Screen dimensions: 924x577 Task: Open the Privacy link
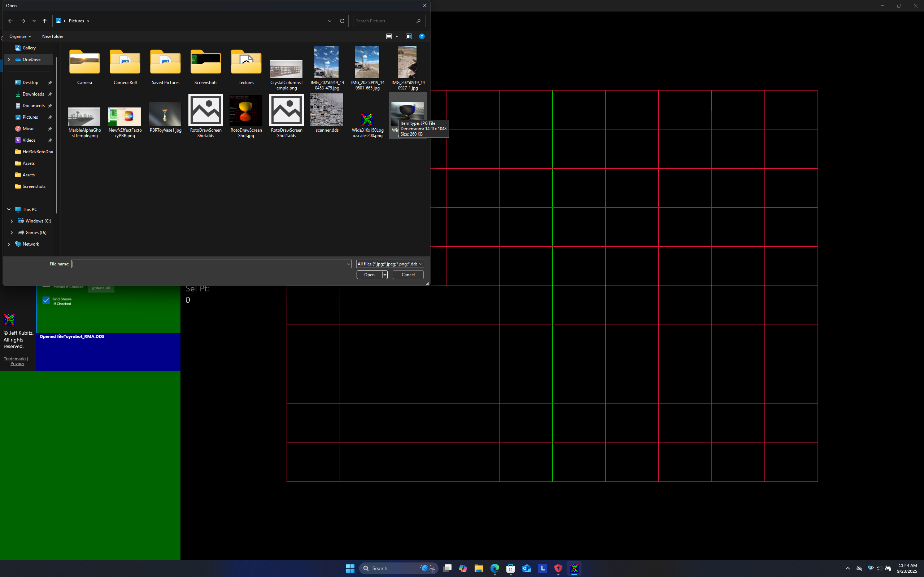(x=17, y=364)
